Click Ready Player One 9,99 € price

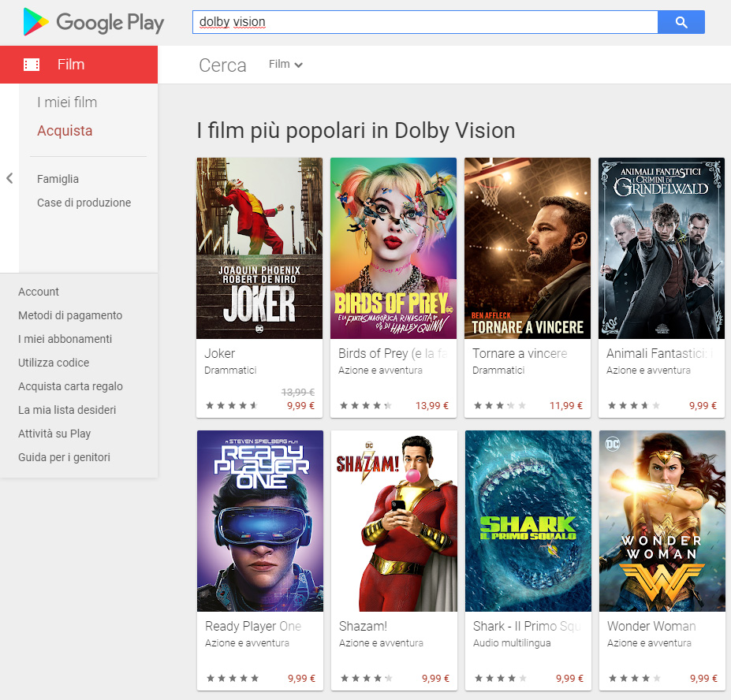[302, 678]
